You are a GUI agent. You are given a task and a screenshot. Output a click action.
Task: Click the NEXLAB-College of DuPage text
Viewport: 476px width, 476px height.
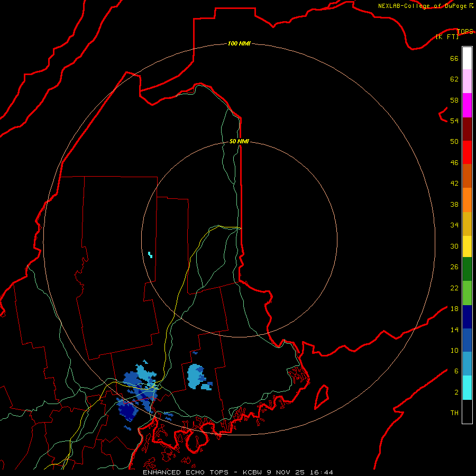(x=423, y=6)
